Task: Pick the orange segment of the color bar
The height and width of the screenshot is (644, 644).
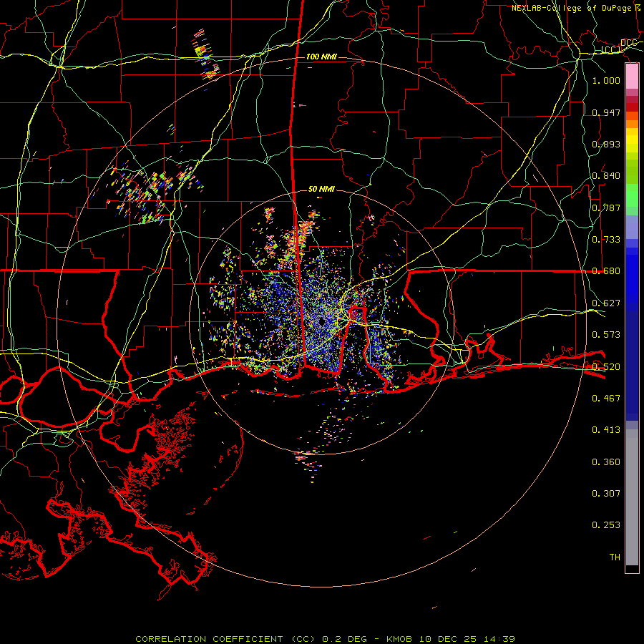Action: (x=632, y=124)
